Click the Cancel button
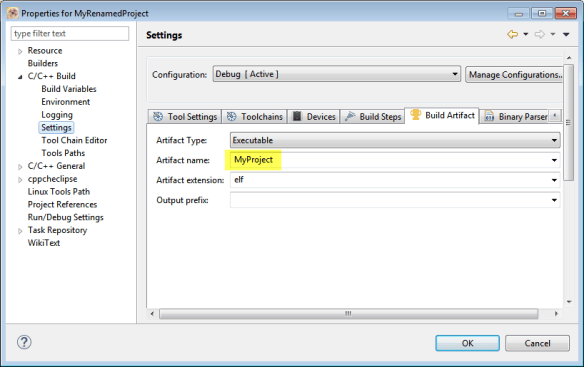 (537, 343)
